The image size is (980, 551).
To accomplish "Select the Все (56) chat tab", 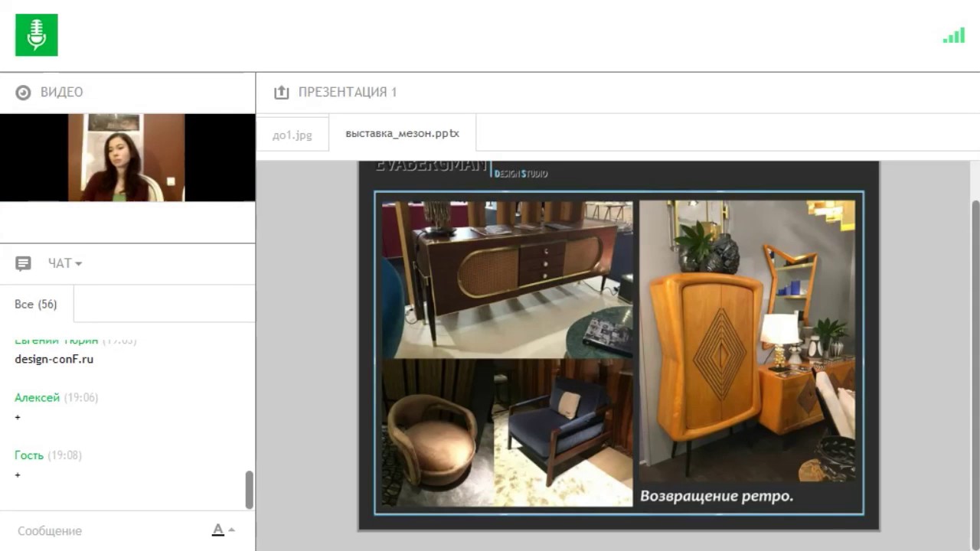I will point(36,305).
